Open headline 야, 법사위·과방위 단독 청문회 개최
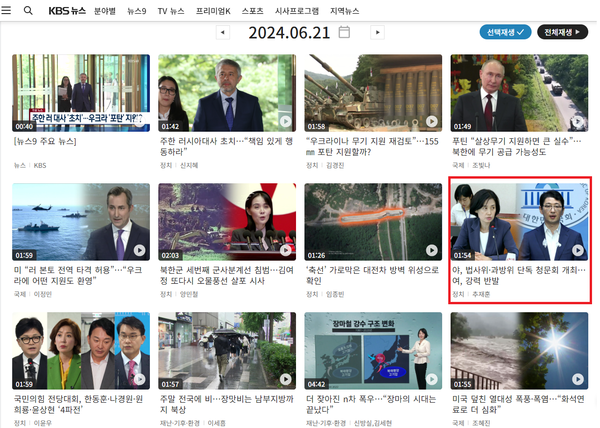Image resolution: width=600 pixels, height=428 pixels. coord(519,275)
